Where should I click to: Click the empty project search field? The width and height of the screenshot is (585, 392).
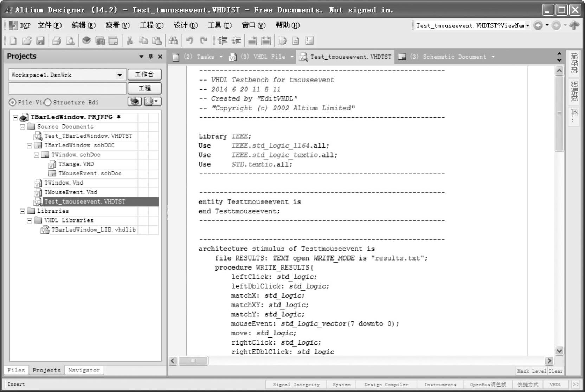click(67, 88)
